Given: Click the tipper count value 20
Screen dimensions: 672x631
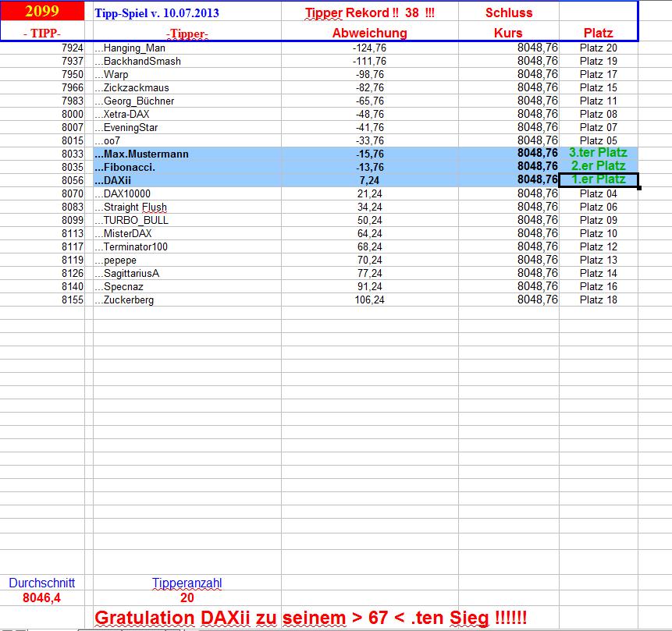Looking at the screenshot, I should tap(187, 598).
